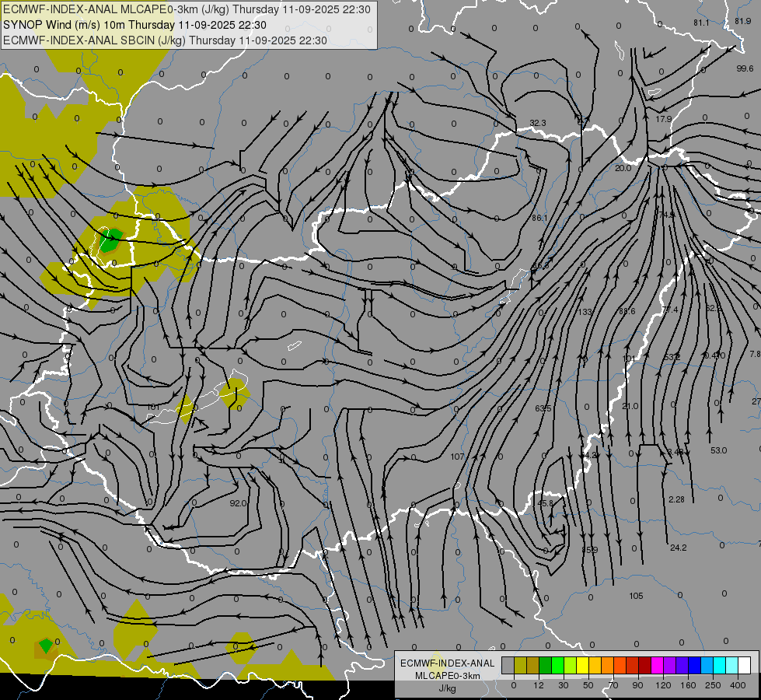Click the 2.28 value on the map

pos(676,499)
